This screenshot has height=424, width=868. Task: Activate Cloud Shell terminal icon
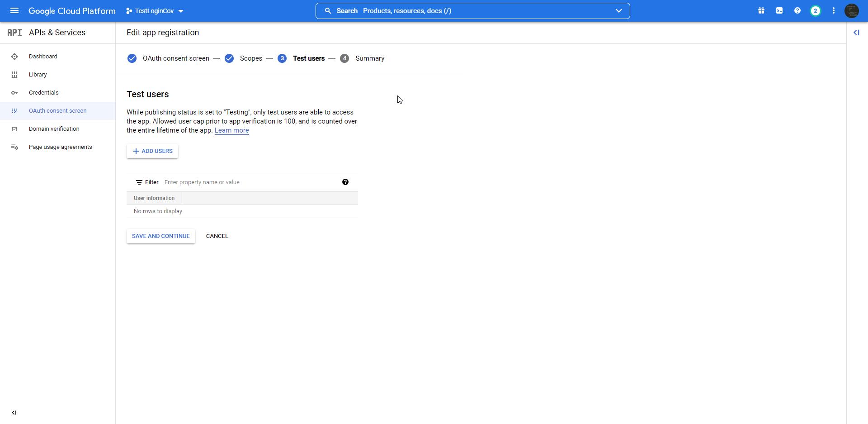coord(779,11)
